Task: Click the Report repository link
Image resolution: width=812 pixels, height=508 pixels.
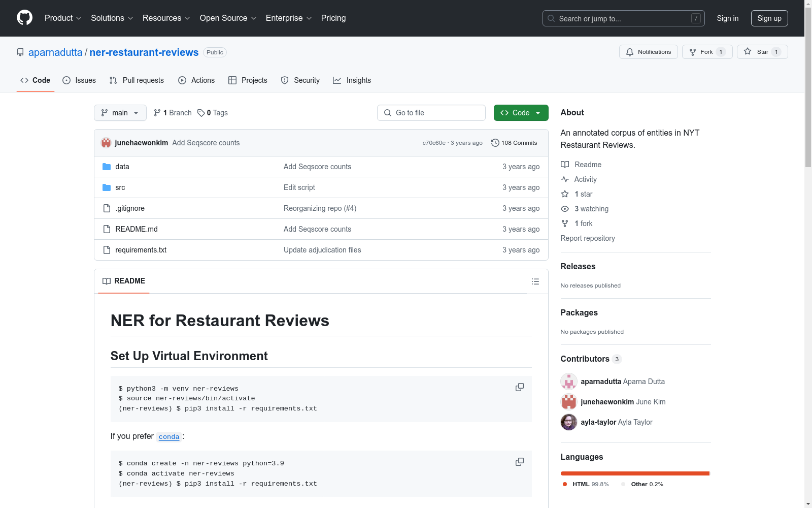Action: coord(588,238)
